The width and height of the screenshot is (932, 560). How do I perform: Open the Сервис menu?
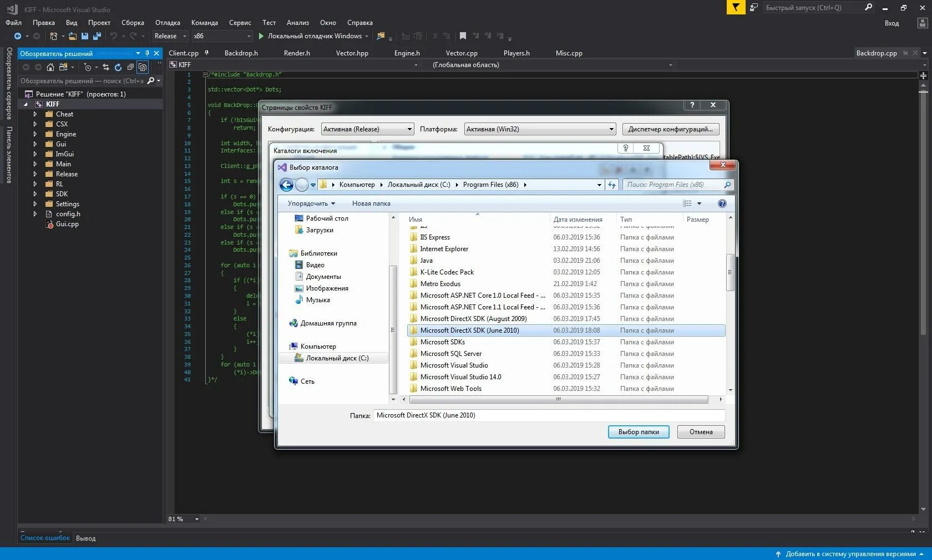click(x=240, y=23)
